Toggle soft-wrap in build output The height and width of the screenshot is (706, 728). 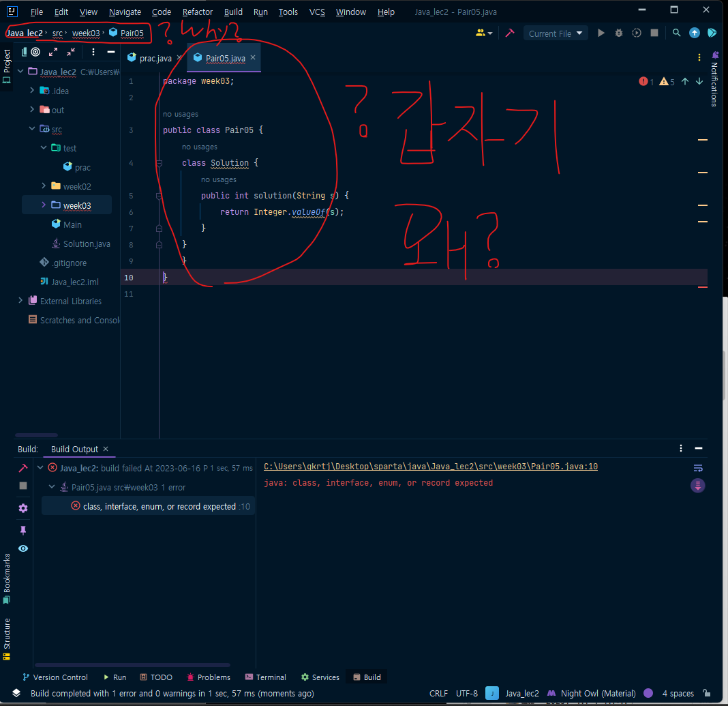(x=698, y=468)
